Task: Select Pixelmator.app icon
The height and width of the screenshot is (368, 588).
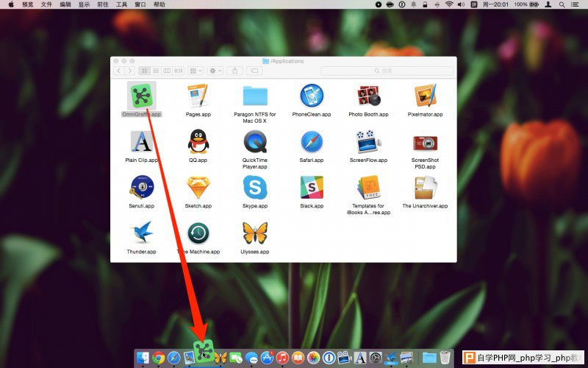Action: pyautogui.click(x=425, y=96)
